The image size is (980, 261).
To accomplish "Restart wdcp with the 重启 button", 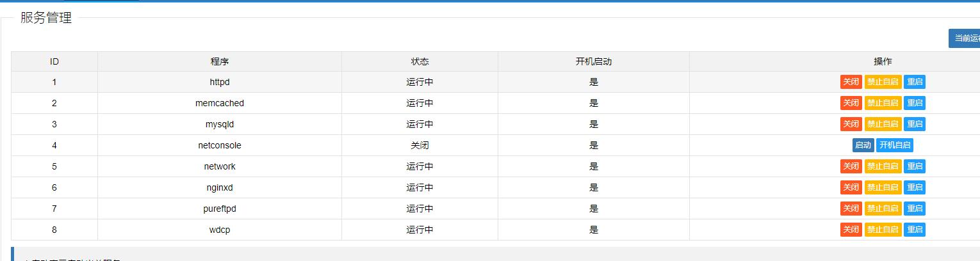I will pos(915,230).
